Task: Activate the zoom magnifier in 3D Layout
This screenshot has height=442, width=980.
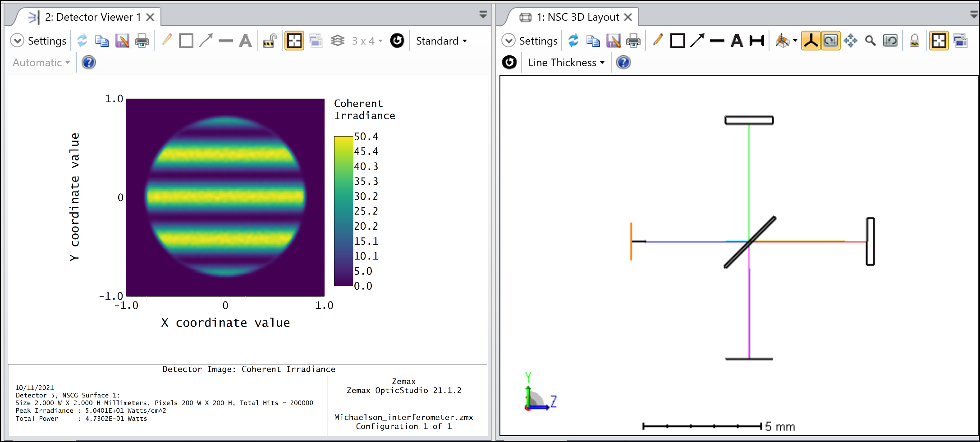Action: [870, 41]
